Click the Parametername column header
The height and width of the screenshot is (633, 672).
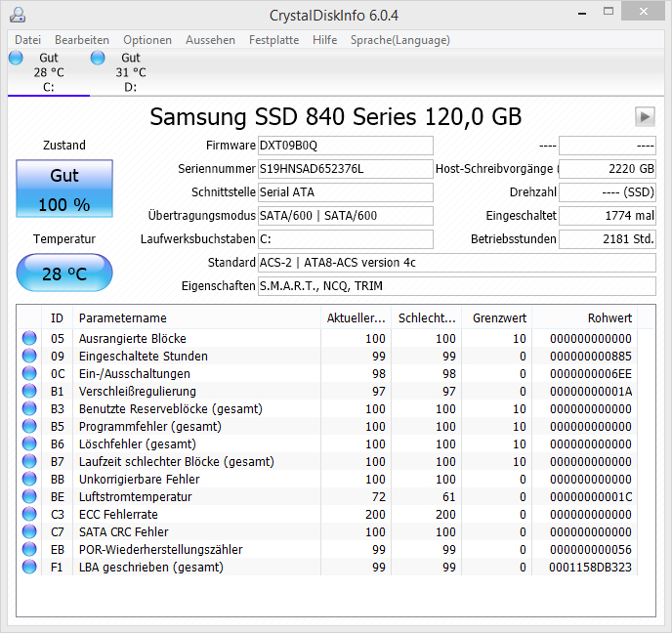[196, 318]
